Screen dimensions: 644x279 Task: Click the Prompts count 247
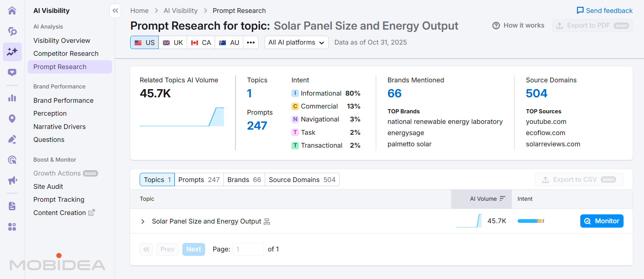click(257, 126)
